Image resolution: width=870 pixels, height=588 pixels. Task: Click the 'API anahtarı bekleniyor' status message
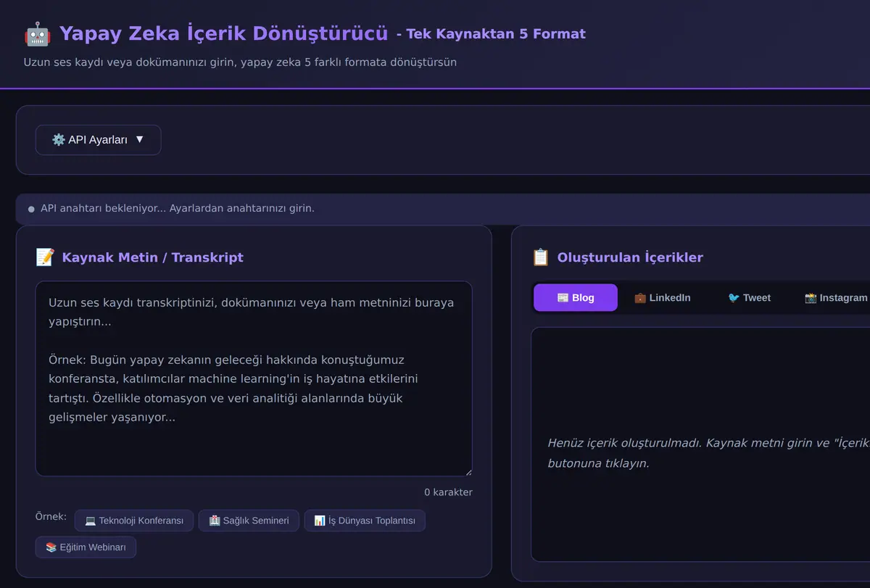(178, 208)
